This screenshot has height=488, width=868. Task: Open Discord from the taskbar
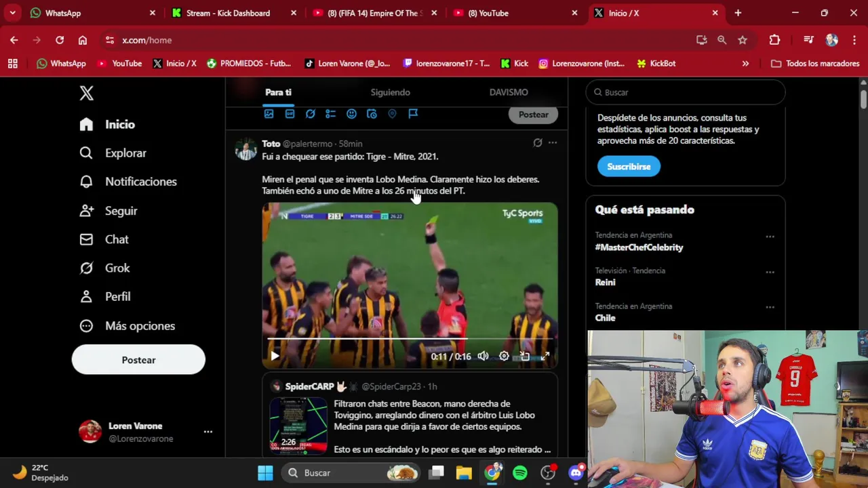(576, 473)
